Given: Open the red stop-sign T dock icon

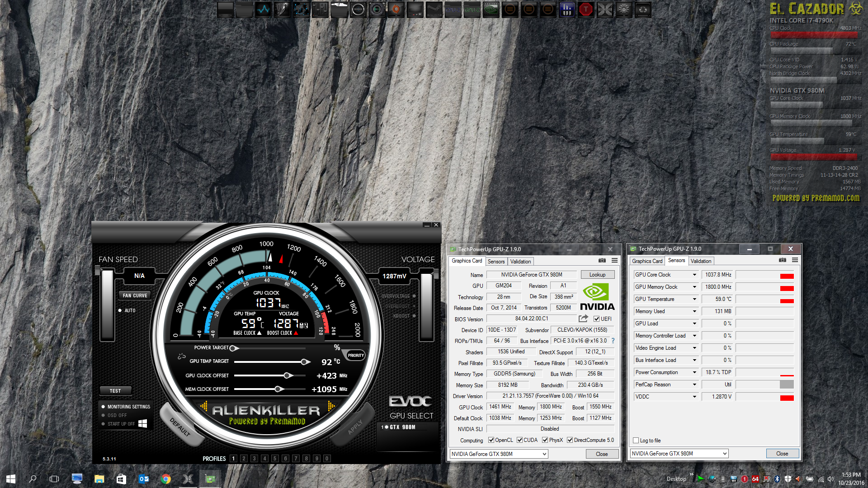Looking at the screenshot, I should point(586,9).
